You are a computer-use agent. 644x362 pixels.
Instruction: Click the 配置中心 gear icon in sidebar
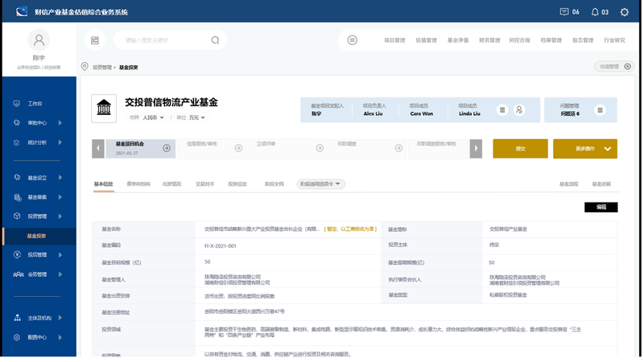coord(17,337)
